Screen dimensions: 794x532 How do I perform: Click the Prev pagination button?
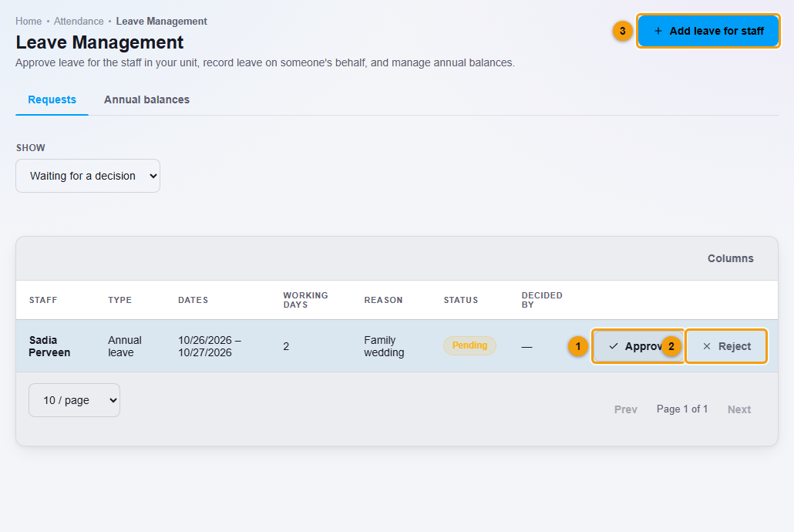point(625,409)
